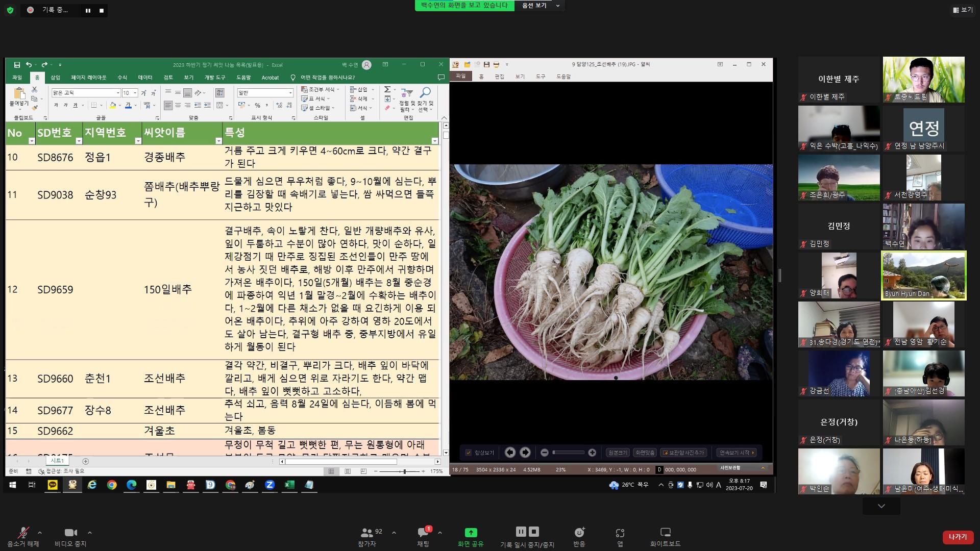This screenshot has width=980, height=551.
Task: Zoom out with the viewer minus icon
Action: click(x=545, y=453)
